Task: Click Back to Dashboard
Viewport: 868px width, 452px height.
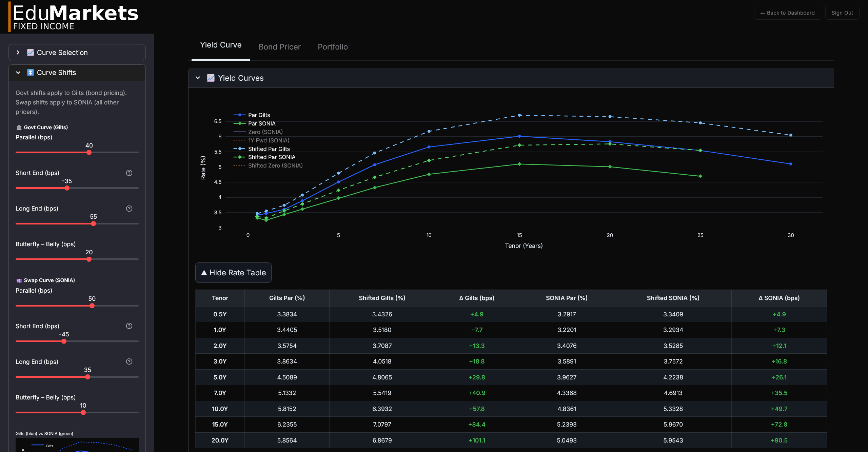Action: pos(787,13)
